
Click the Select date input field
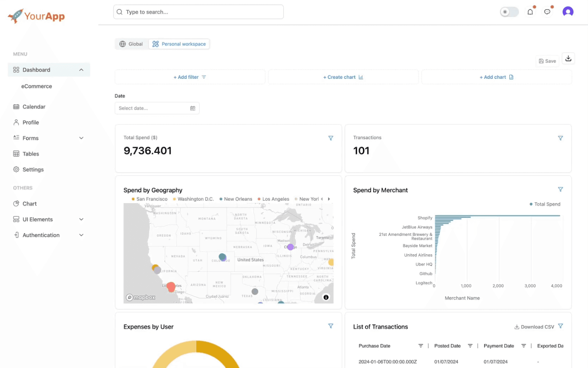(157, 108)
